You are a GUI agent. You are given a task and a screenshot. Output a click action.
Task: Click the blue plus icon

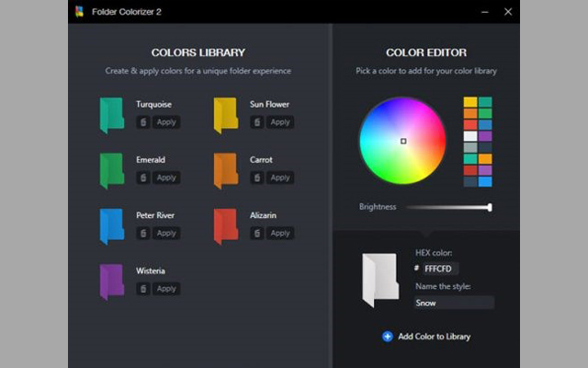388,337
